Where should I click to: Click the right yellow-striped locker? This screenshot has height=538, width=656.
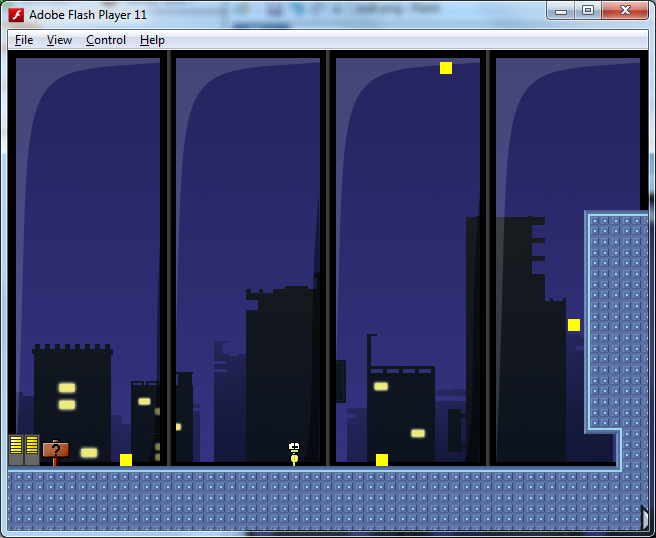[x=32, y=449]
